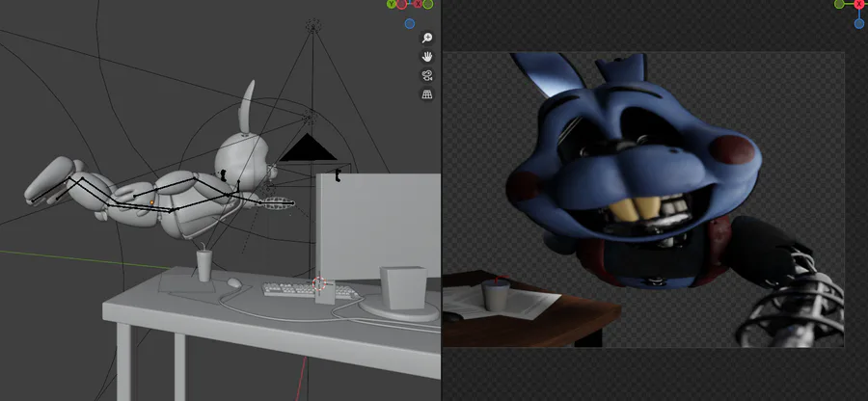
Task: Click the unlabeled red circle on left viewport gizmo
Action: tap(402, 4)
